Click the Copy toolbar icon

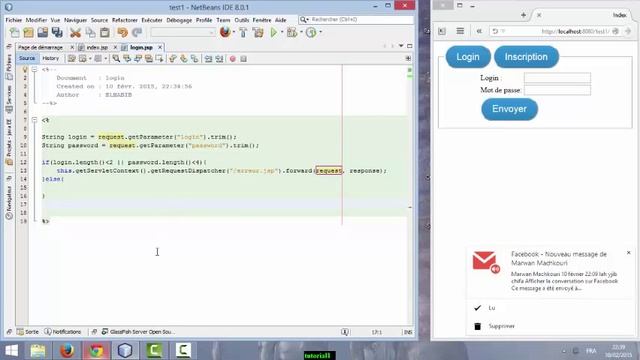pyautogui.click(x=90, y=32)
